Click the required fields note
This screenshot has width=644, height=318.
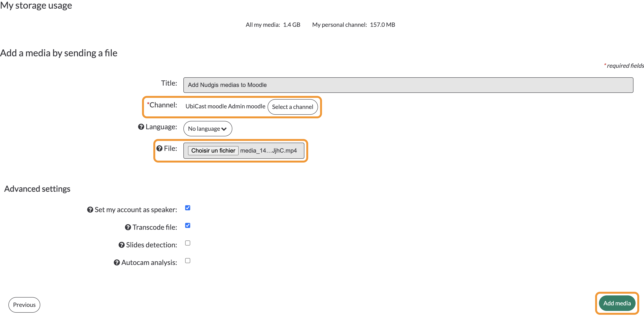point(624,66)
